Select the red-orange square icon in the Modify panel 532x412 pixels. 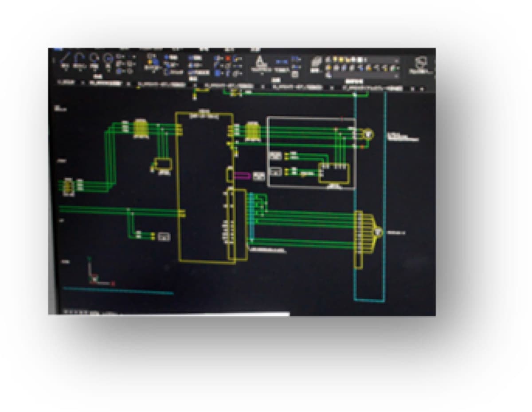pyautogui.click(x=228, y=58)
